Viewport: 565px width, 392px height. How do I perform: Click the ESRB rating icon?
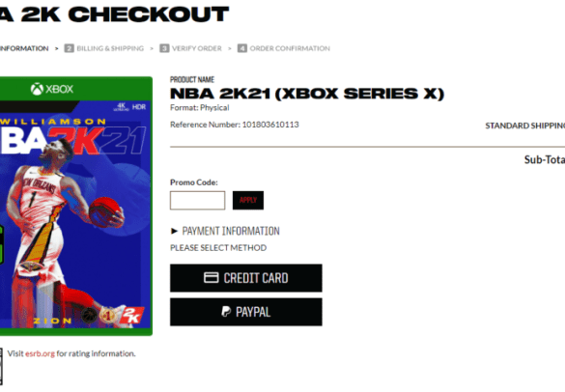pos(1,367)
